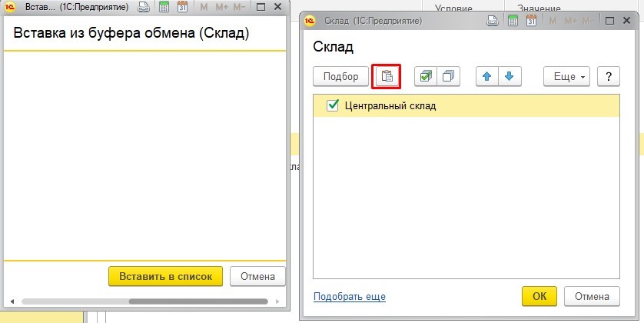Confirm with OK in Склад window

[x=539, y=296]
